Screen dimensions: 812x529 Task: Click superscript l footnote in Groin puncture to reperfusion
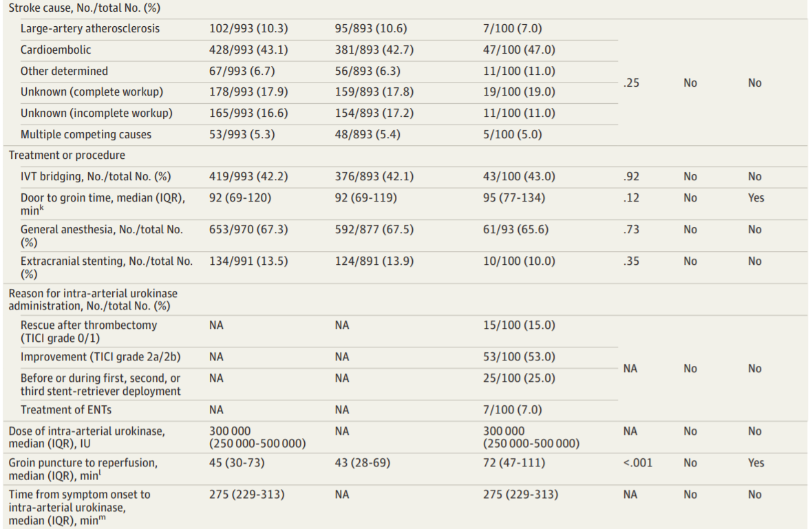99,473
